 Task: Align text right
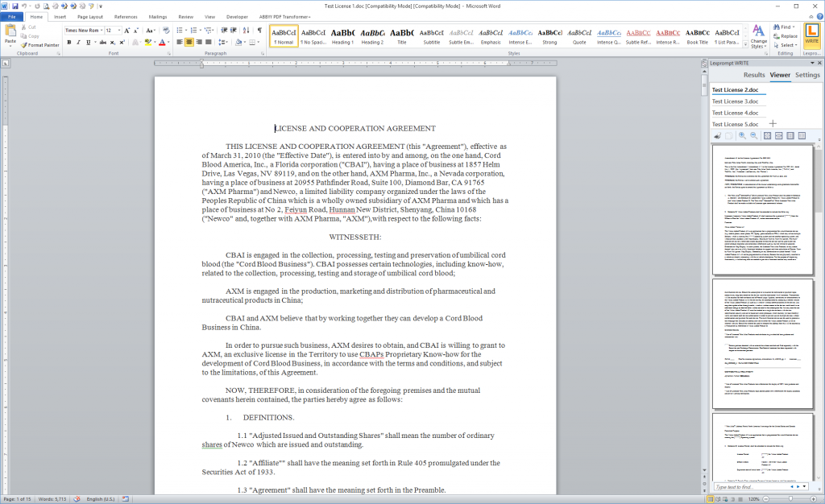pyautogui.click(x=198, y=42)
